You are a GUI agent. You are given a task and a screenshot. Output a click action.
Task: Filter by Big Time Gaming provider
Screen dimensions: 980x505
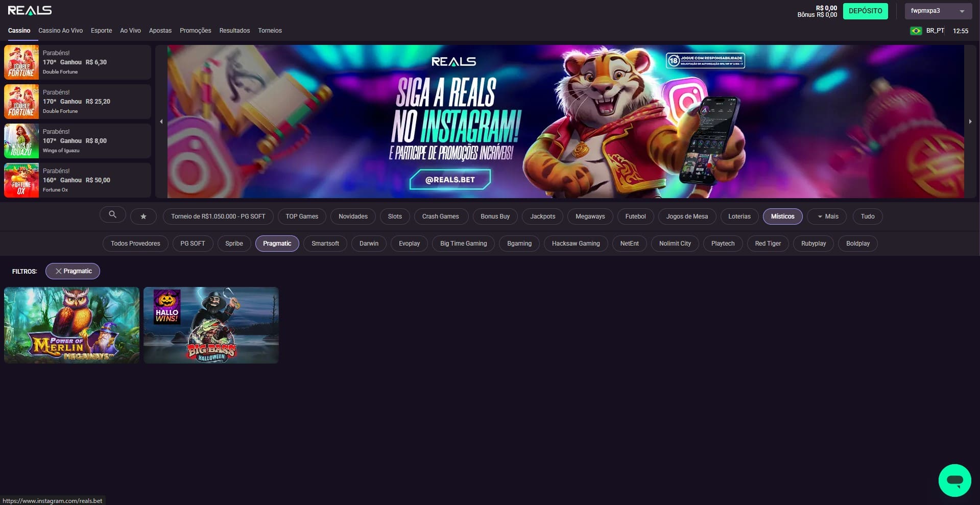(x=463, y=244)
